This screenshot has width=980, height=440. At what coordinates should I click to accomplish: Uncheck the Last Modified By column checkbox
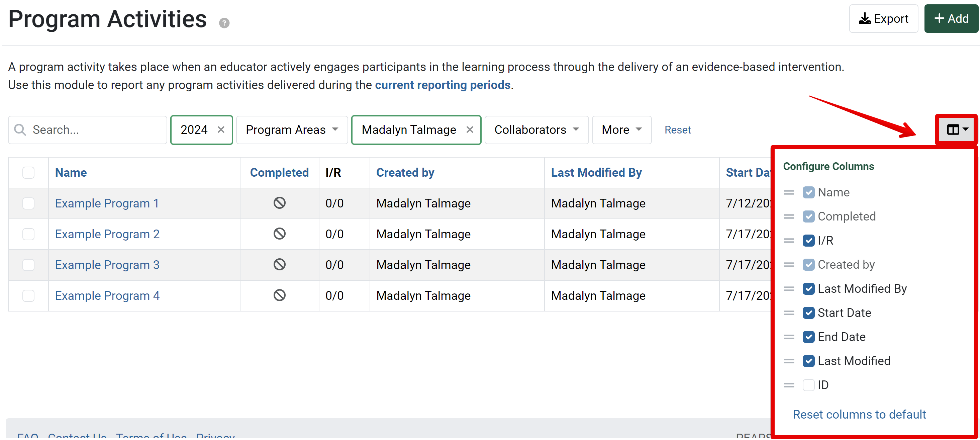(x=808, y=289)
